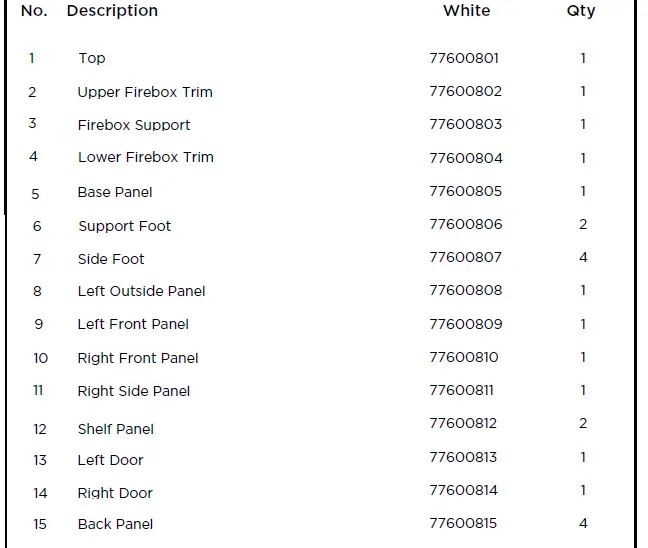Click the White column header
648x548 pixels.
466,11
